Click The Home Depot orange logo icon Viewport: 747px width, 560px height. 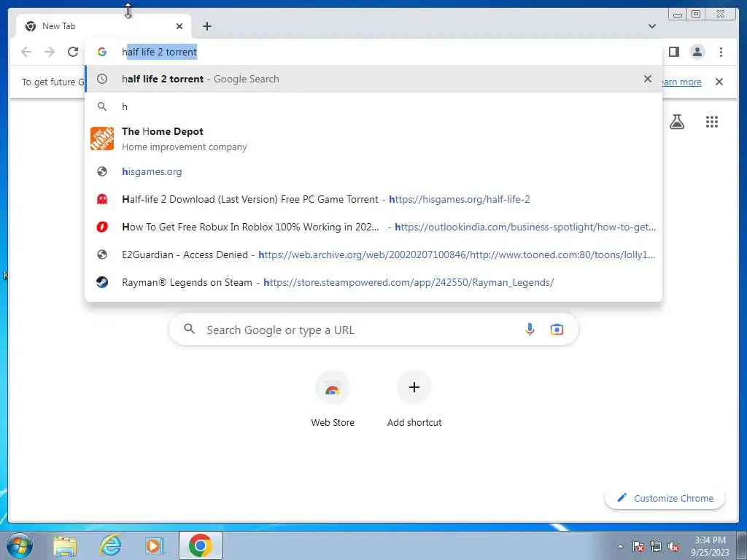(102, 139)
